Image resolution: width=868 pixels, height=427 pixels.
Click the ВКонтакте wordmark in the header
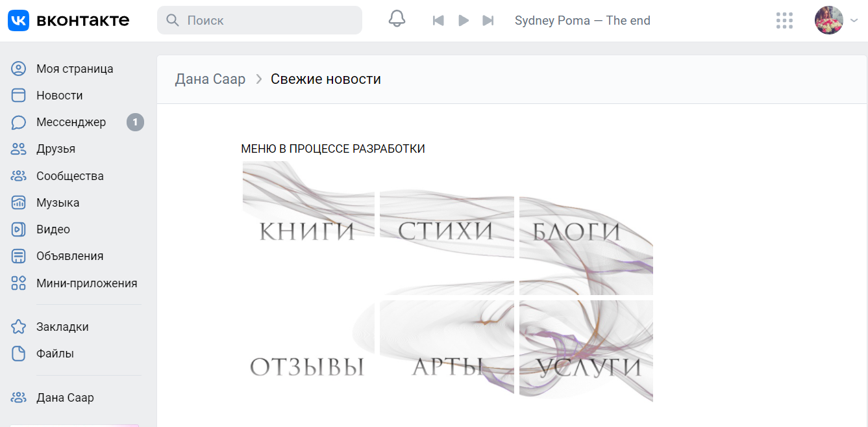pyautogui.click(x=83, y=20)
